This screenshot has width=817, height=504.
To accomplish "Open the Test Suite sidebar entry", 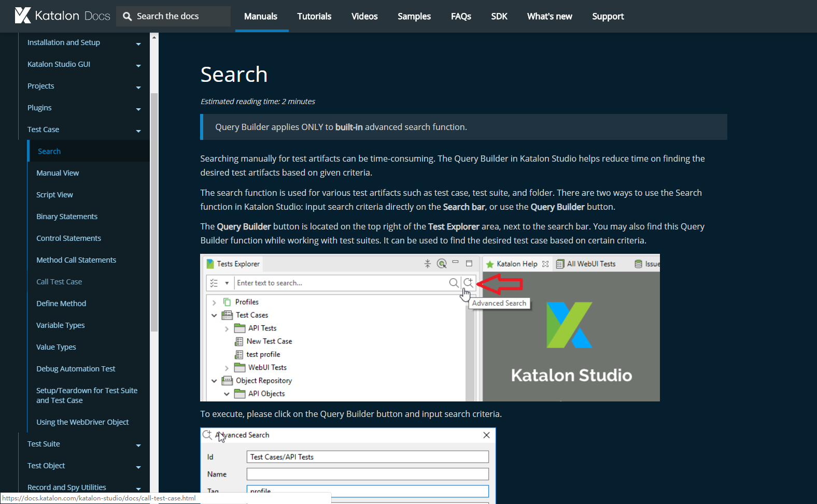I will pos(44,444).
